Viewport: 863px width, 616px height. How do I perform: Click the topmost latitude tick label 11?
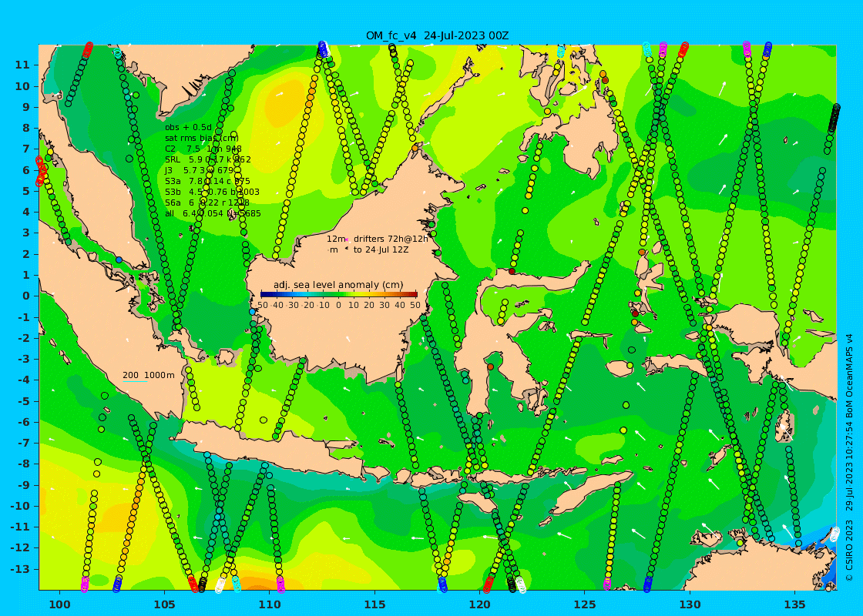pos(22,65)
